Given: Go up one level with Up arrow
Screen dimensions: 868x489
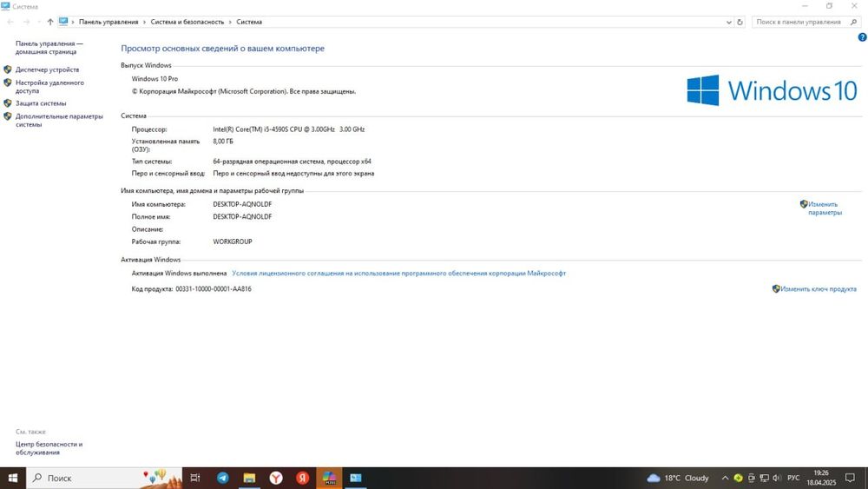Looking at the screenshot, I should pyautogui.click(x=50, y=23).
